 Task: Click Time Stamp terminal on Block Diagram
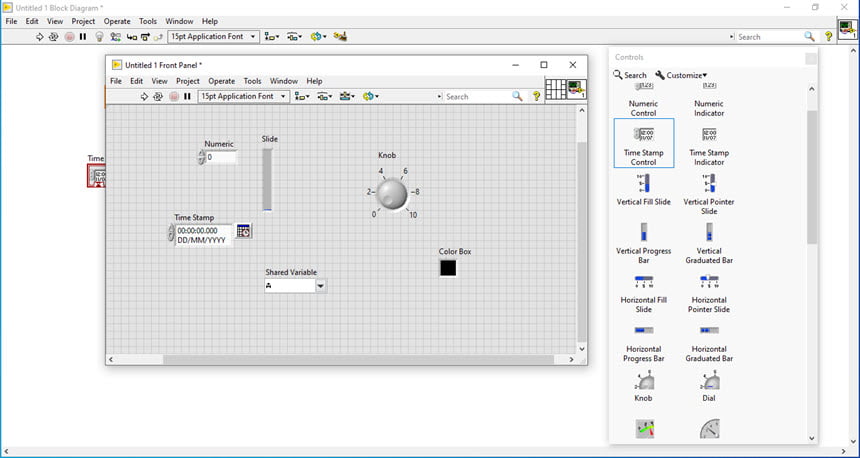97,176
